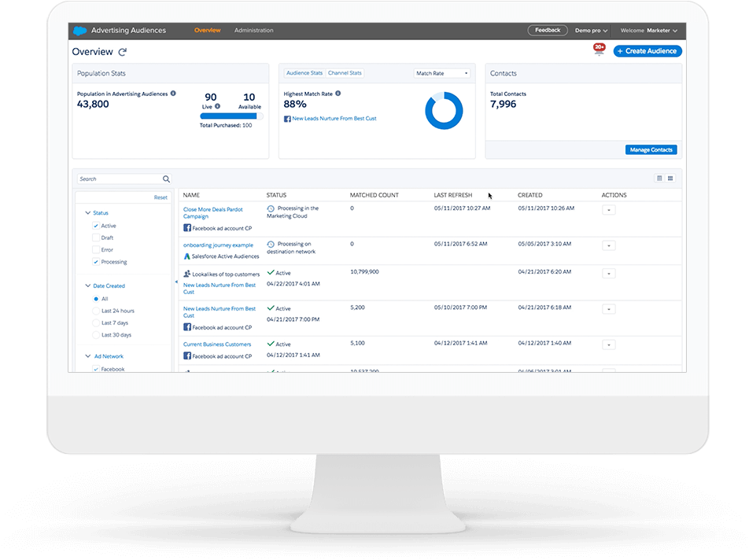
Task: Click the Manage Contacts button
Action: pyautogui.click(x=651, y=150)
